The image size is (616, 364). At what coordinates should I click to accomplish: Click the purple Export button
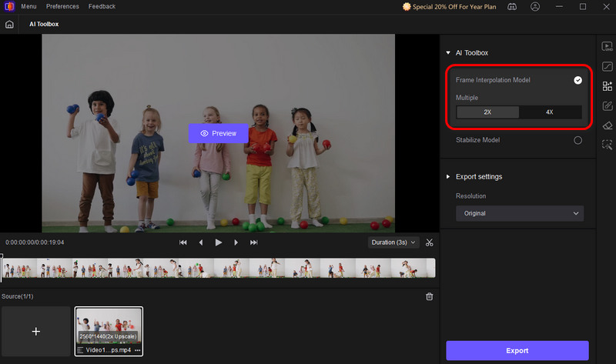(x=517, y=351)
